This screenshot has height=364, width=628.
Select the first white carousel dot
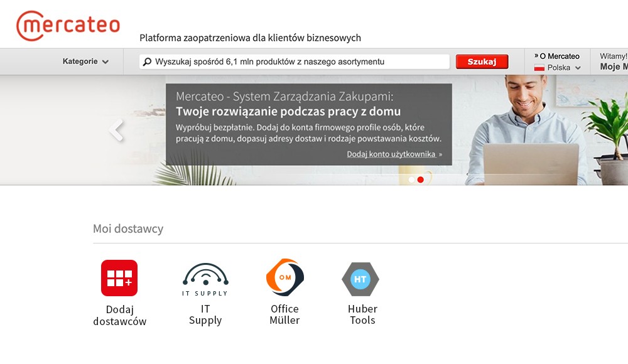[411, 179]
